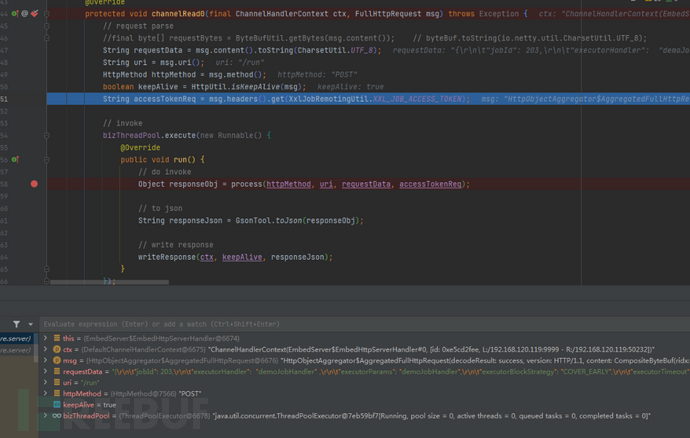
Task: Select the keepAlive = true variable row
Action: coord(90,405)
